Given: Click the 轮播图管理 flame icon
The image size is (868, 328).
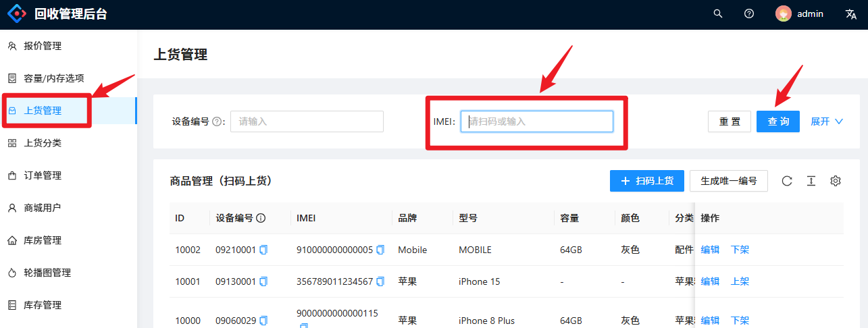Looking at the screenshot, I should 12,273.
